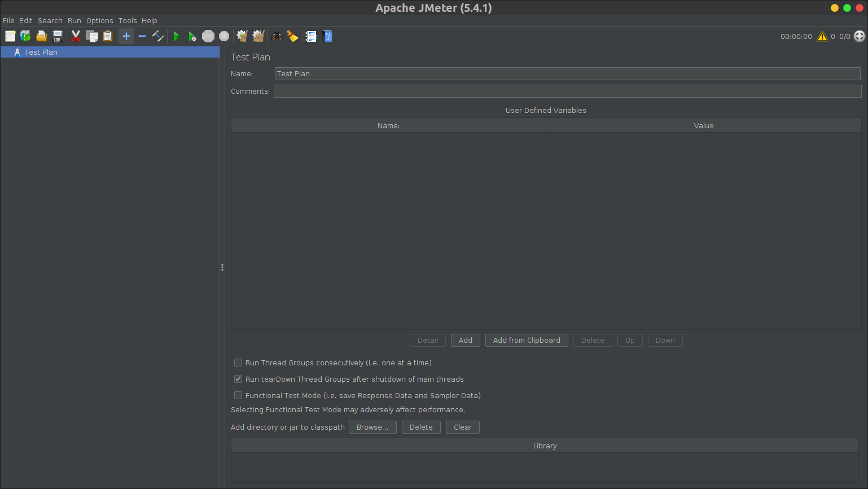
Task: Clear results with the broom icon
Action: (x=242, y=36)
